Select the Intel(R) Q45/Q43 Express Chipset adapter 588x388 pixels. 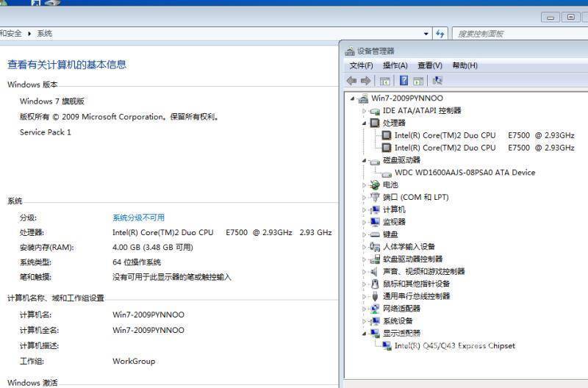(x=455, y=345)
